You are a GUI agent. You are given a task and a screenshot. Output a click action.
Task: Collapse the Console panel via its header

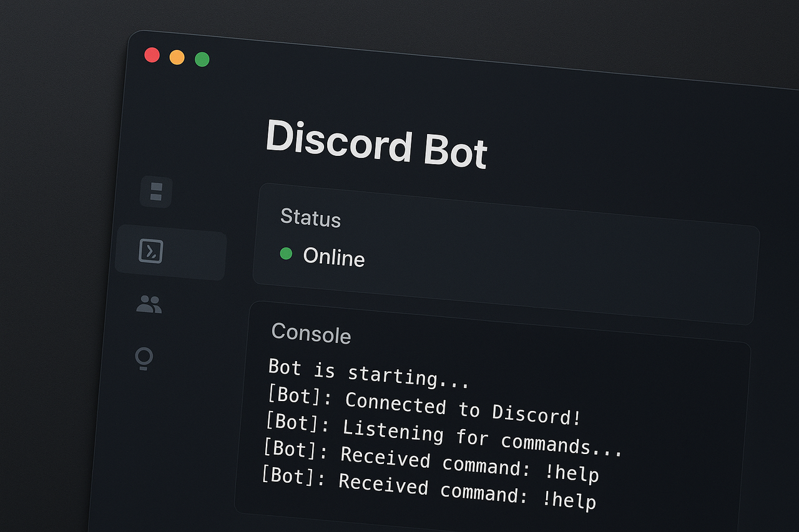311,334
